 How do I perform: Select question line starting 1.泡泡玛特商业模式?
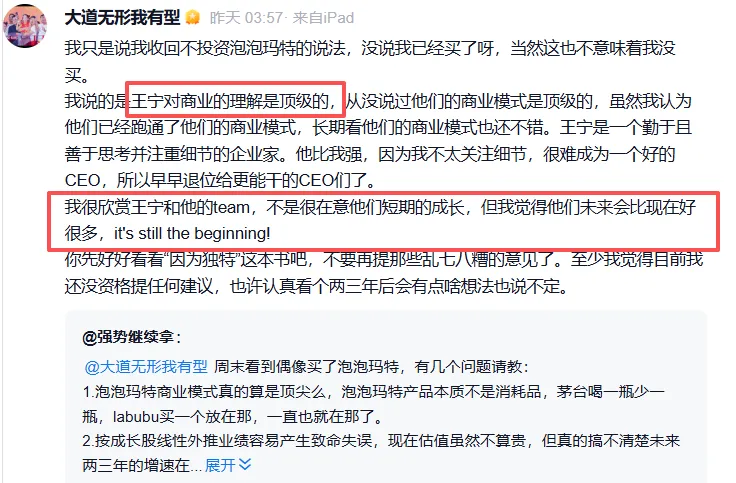tap(374, 391)
